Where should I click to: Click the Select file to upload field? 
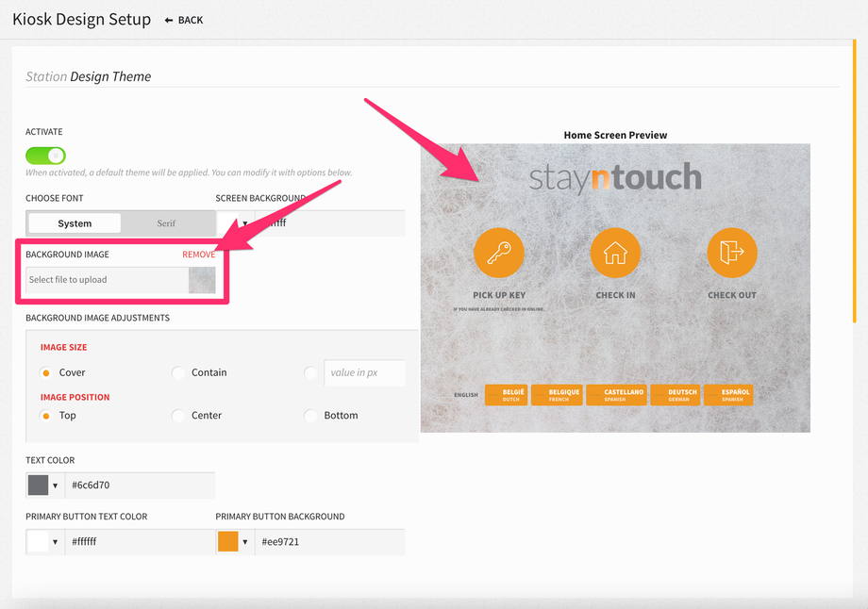pos(107,280)
